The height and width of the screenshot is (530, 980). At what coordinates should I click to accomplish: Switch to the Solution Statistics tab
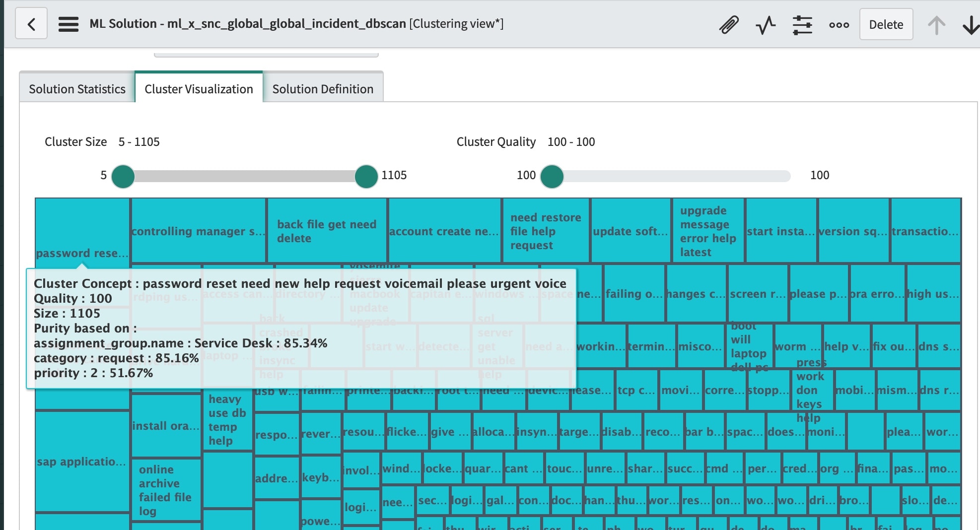point(76,88)
